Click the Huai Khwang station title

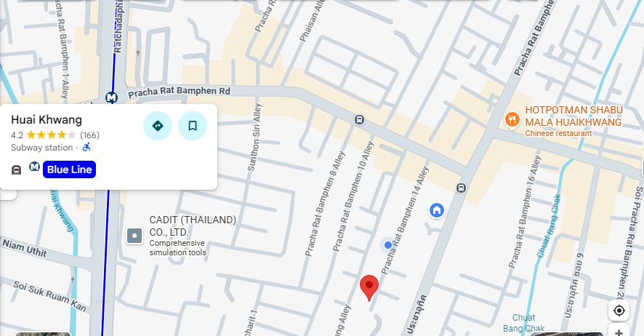click(47, 120)
